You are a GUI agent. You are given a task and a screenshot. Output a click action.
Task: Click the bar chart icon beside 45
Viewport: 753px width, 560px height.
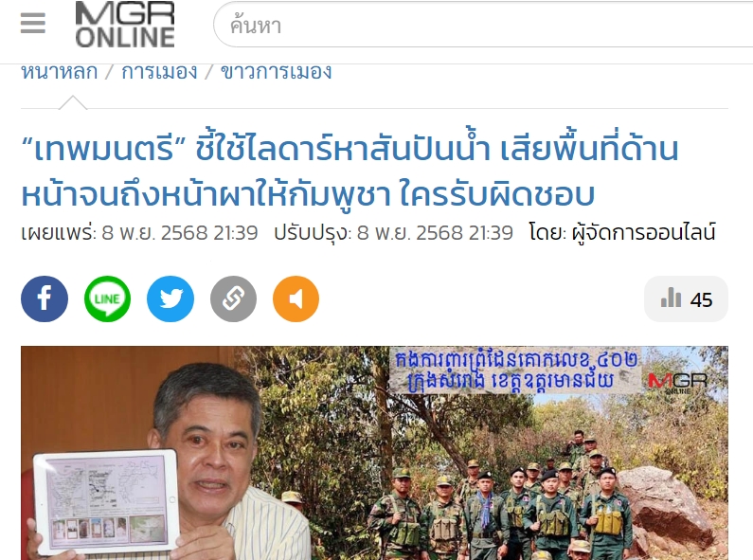671,298
